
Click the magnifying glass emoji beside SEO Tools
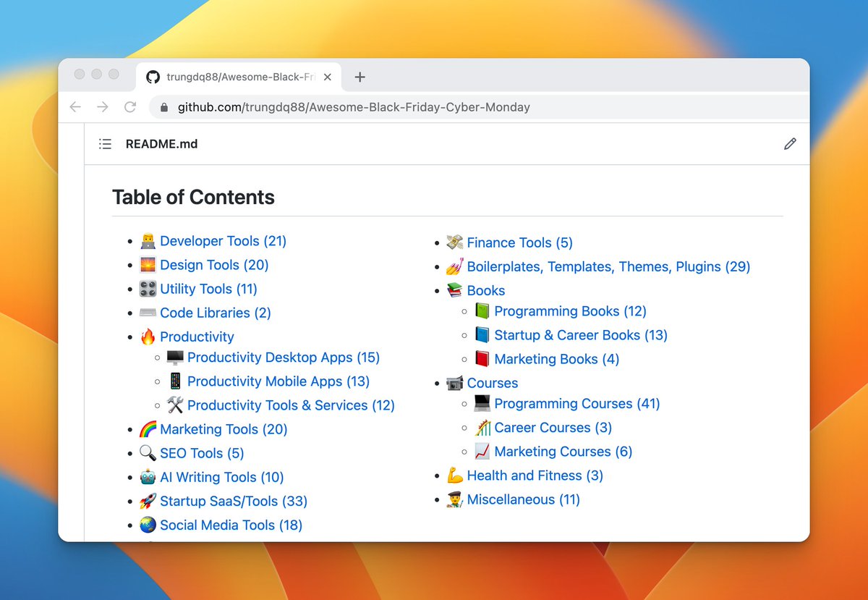148,452
